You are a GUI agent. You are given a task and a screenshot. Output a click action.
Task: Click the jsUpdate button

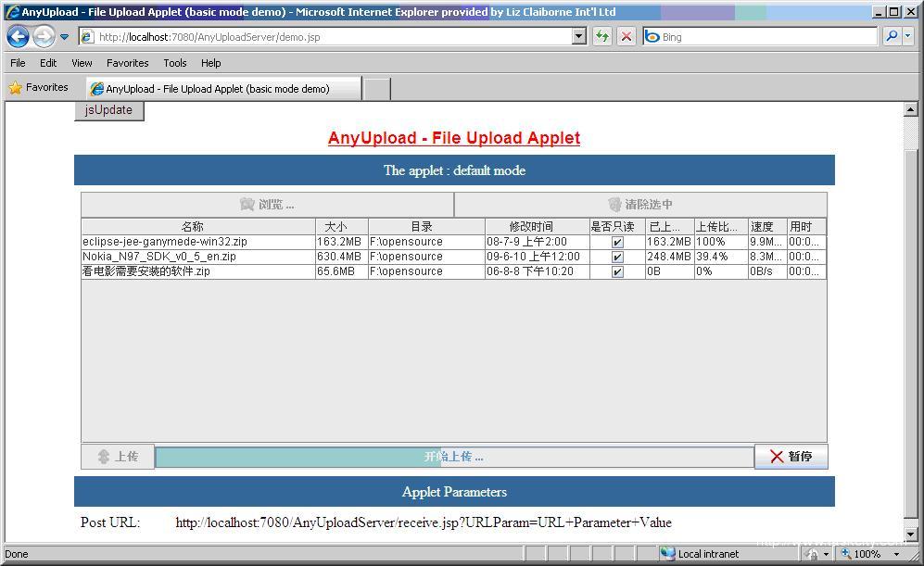(109, 110)
